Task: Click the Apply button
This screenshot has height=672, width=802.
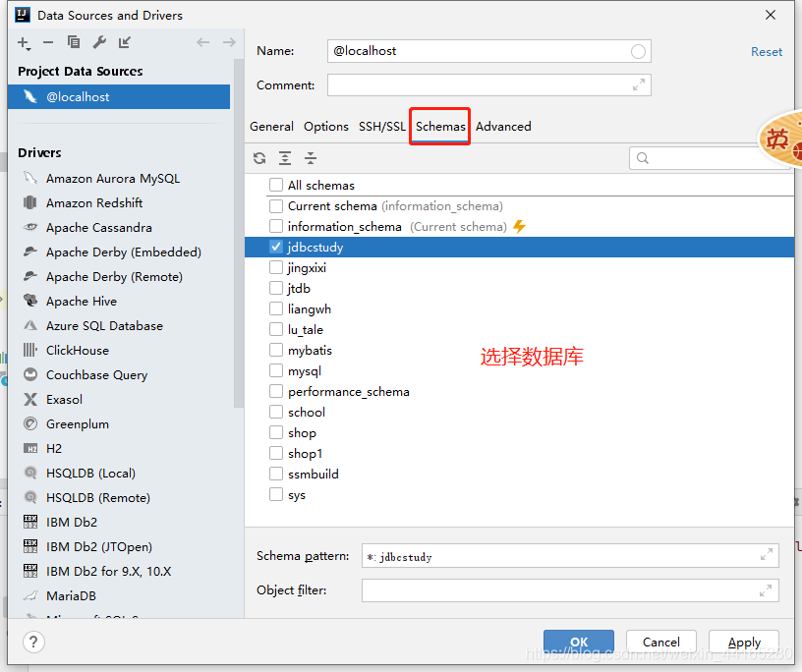Action: coord(744,642)
